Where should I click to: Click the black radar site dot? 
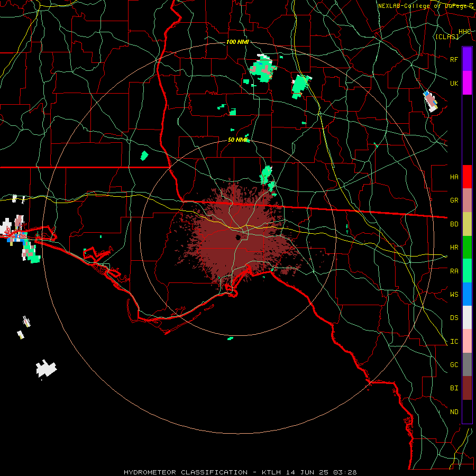click(239, 237)
